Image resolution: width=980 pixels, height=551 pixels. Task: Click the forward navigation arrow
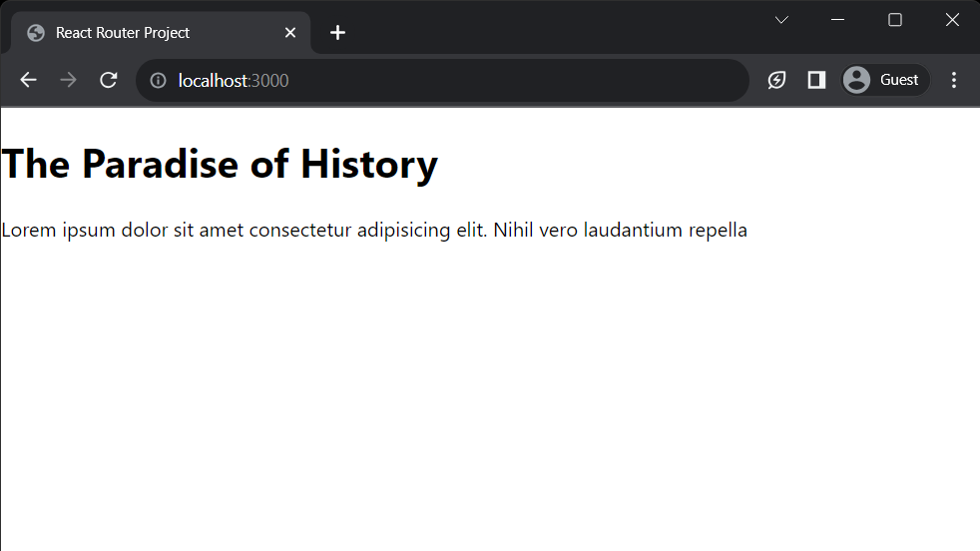68,80
